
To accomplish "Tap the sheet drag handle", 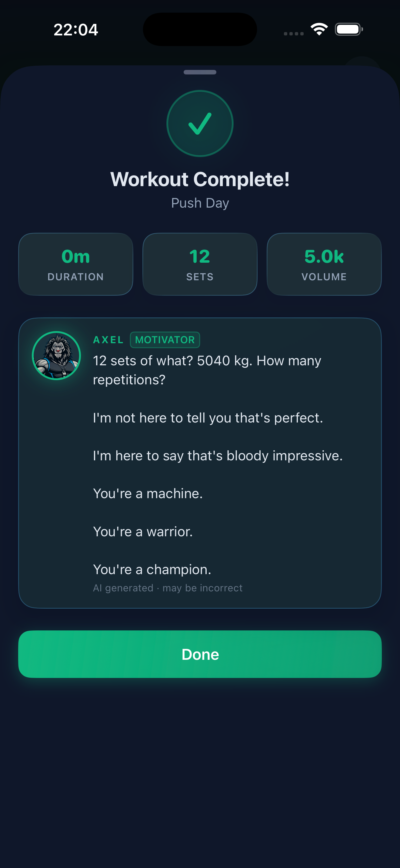I will 200,72.
